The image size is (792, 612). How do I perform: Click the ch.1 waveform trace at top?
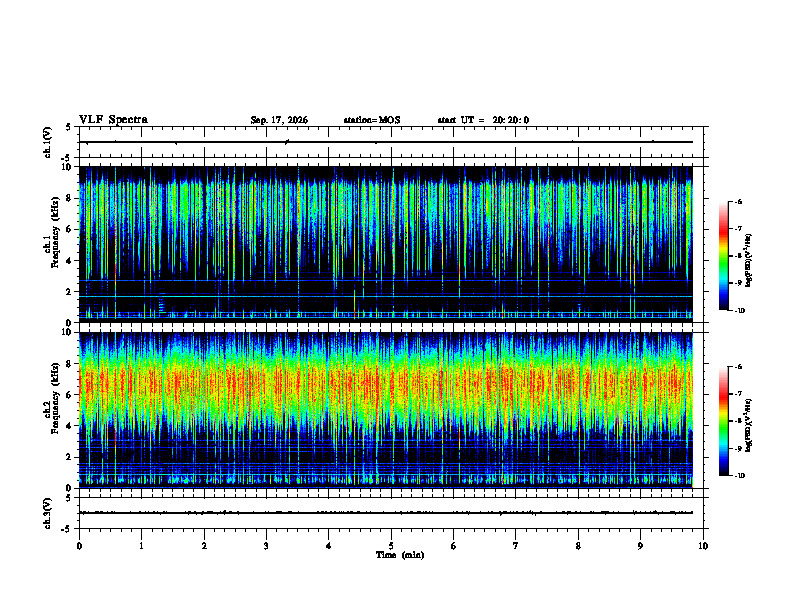coord(386,142)
